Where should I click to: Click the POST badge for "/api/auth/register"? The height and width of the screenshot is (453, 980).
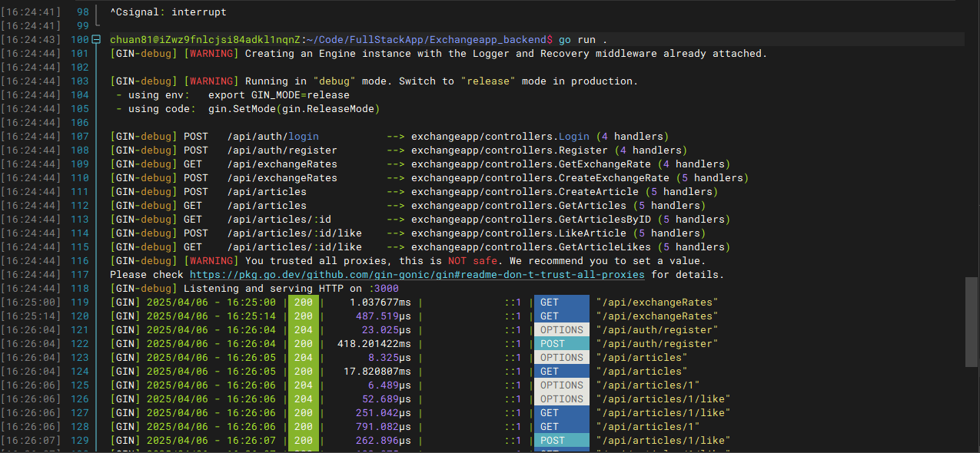pos(562,344)
